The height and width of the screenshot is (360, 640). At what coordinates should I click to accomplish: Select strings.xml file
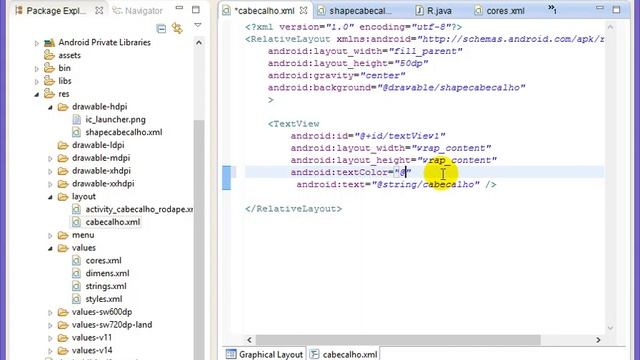106,286
